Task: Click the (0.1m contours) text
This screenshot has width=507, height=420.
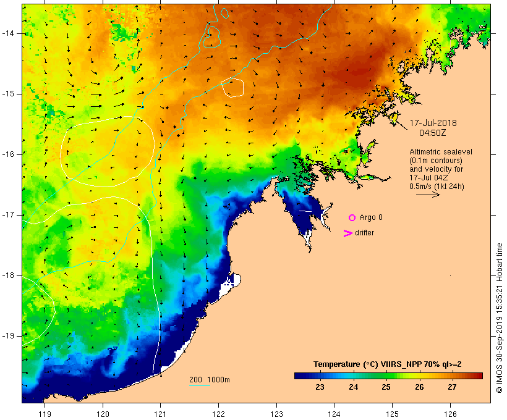Action: 436,161
